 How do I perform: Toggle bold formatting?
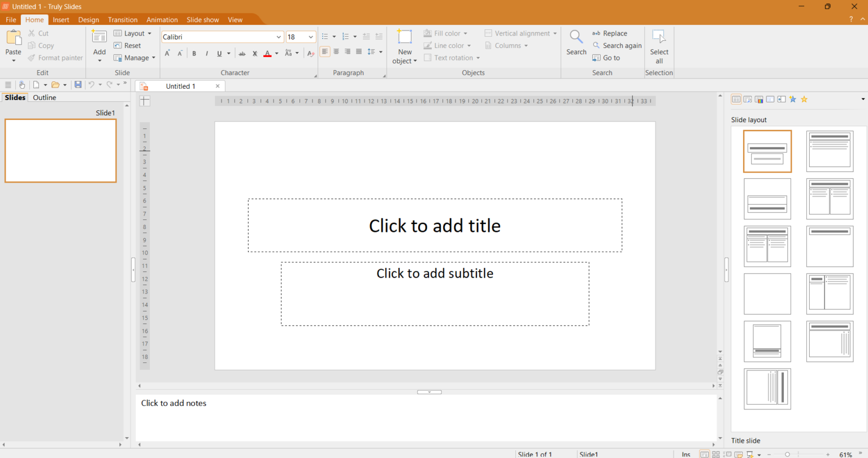click(x=194, y=54)
